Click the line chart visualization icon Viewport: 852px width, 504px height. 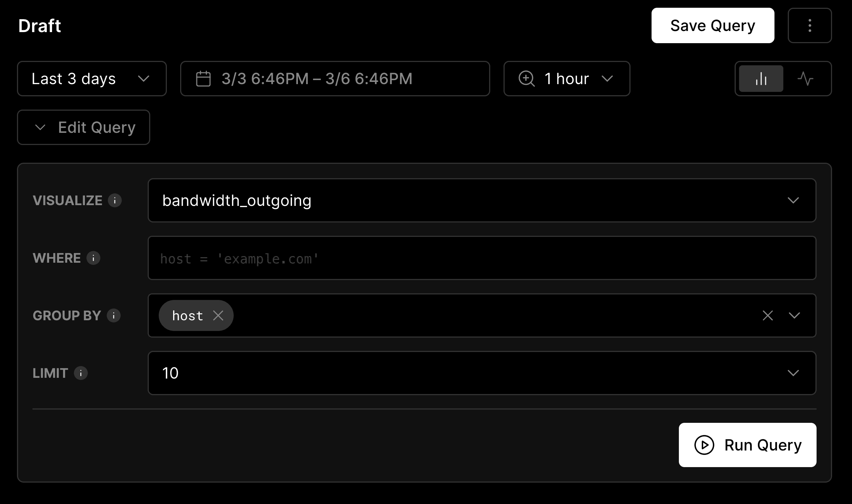click(x=805, y=78)
